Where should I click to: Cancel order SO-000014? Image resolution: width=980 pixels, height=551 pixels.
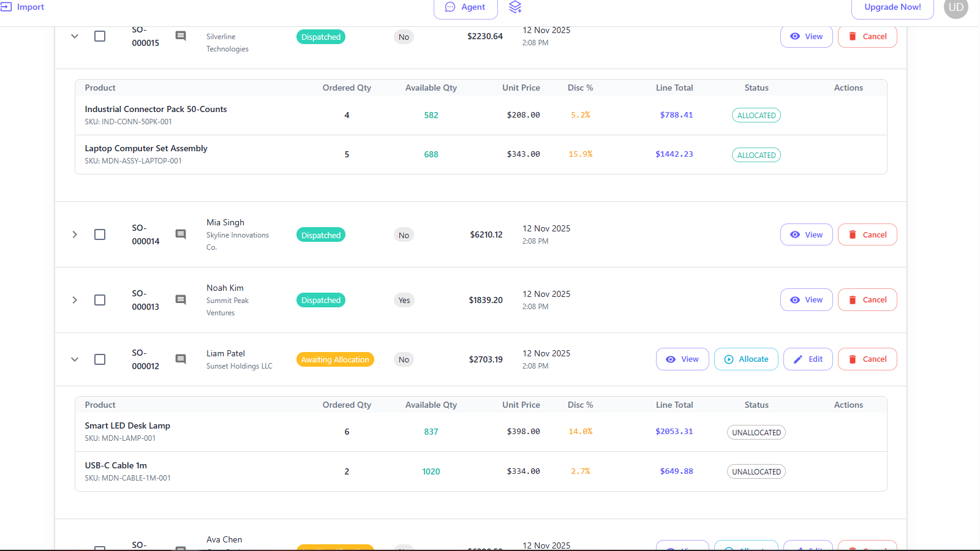pyautogui.click(x=867, y=234)
